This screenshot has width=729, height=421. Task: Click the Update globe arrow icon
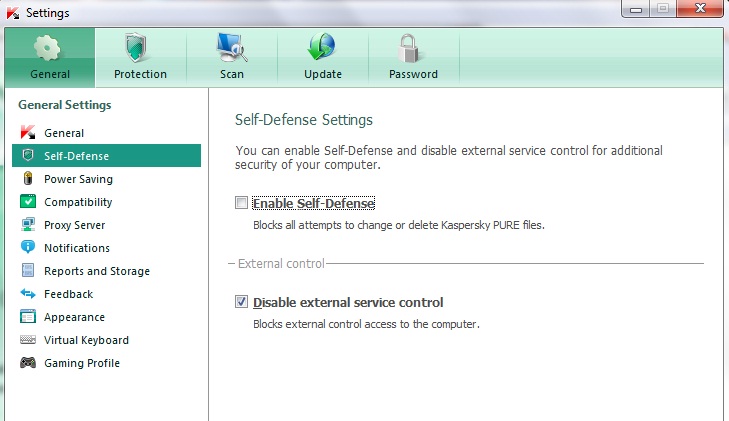pyautogui.click(x=321, y=46)
